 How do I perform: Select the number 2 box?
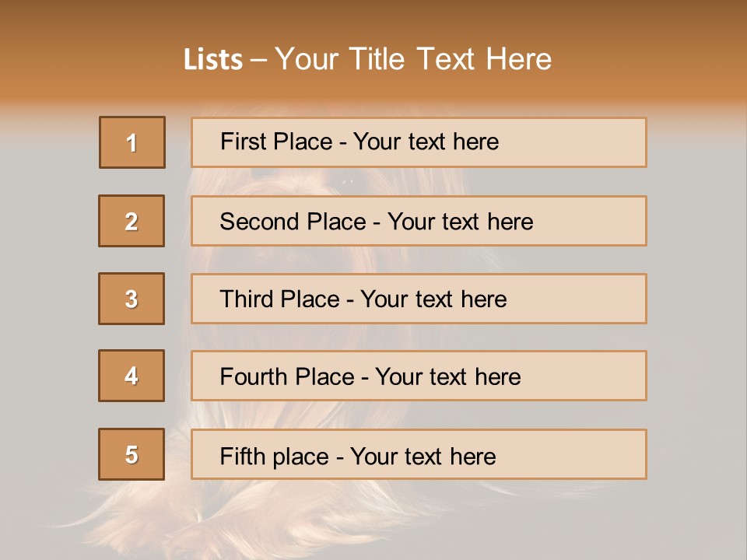(x=132, y=221)
